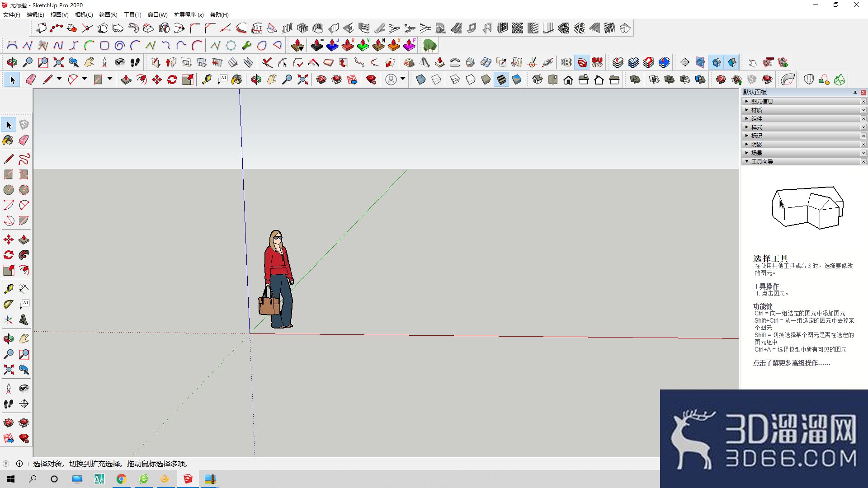
Task: Pin the 默认面板 tray
Action: click(855, 92)
